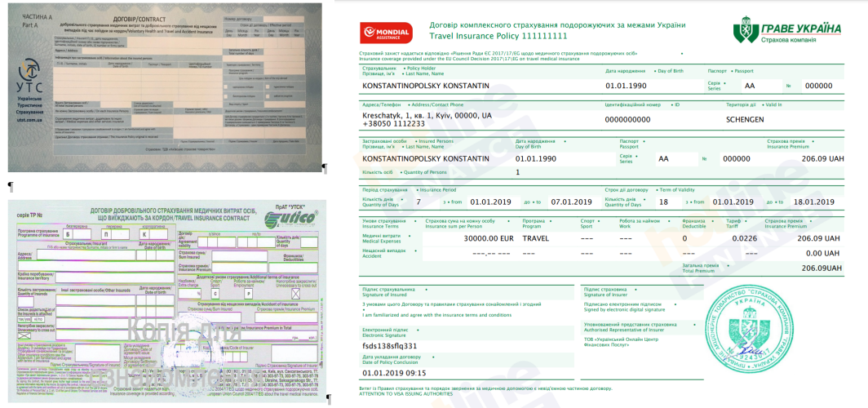Select the top-left UTS contract form image
The height and width of the screenshot is (408, 868).
(162, 82)
